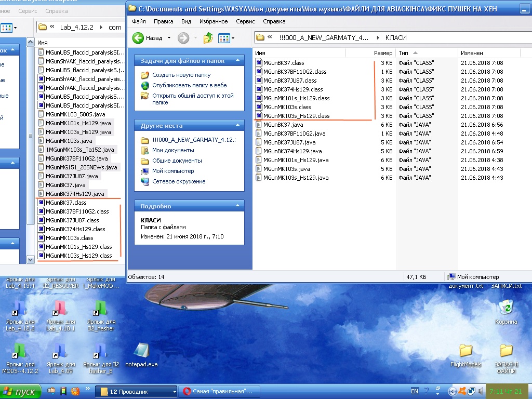532x399 pixels.
Task: Select the MGunMK103s_Hs129.java file in right window
Action: 296,178
